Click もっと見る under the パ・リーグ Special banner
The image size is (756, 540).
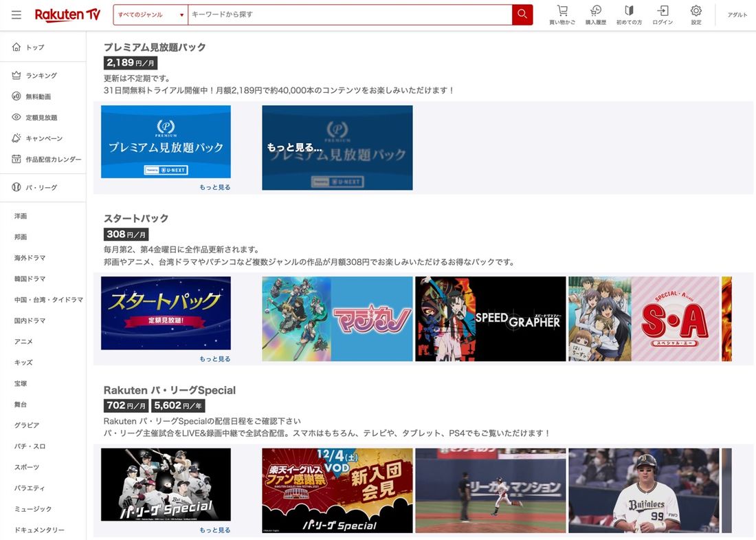pyautogui.click(x=215, y=530)
